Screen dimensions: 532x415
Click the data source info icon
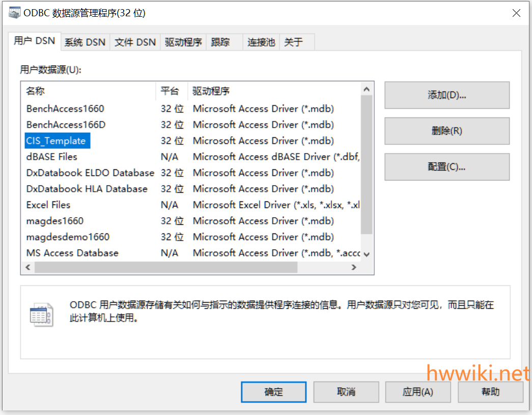[x=41, y=315]
